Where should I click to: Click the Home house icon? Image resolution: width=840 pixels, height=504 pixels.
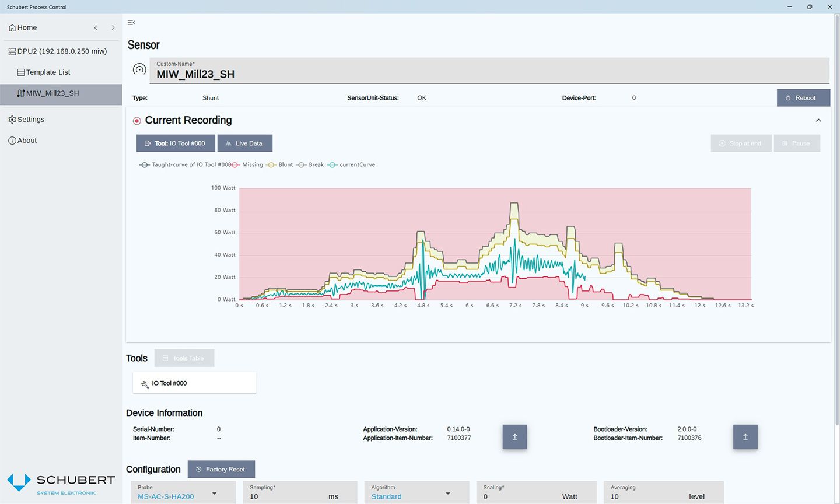point(12,28)
